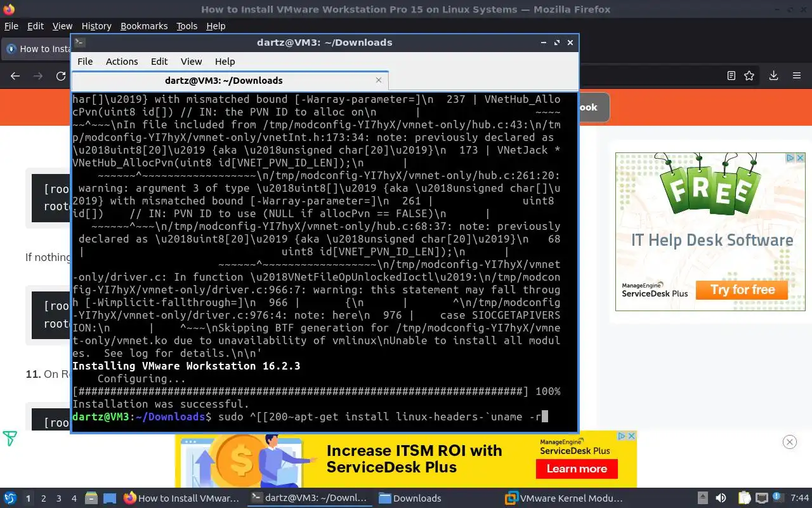Open Firefox Bookmarks menu
This screenshot has width=812, height=508.
pos(144,26)
